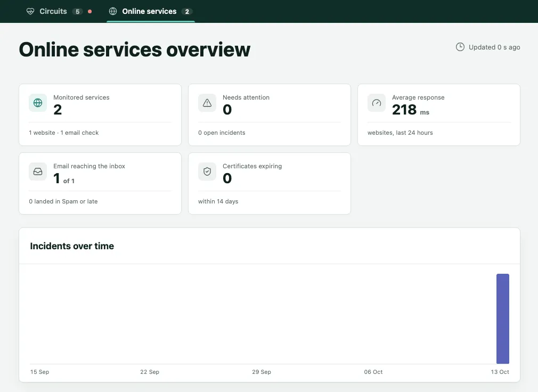Click the '06 Oct' axis label
538x392 pixels.
[373, 372]
